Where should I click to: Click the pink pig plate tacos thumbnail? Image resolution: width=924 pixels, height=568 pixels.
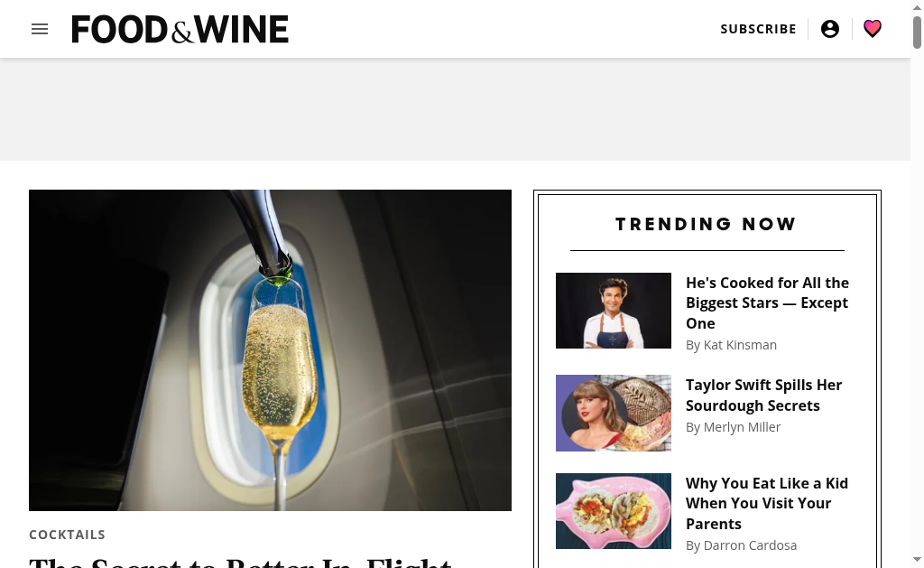614,511
